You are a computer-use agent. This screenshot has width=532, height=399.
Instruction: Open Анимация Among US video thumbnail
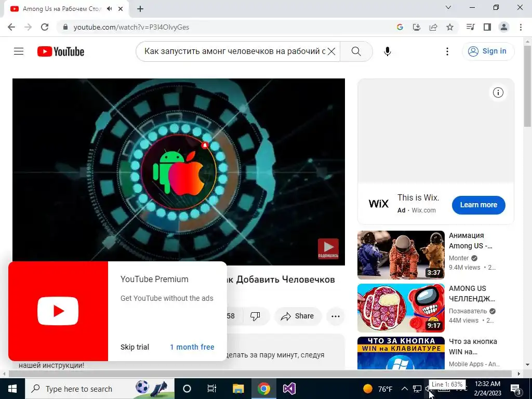coord(401,255)
